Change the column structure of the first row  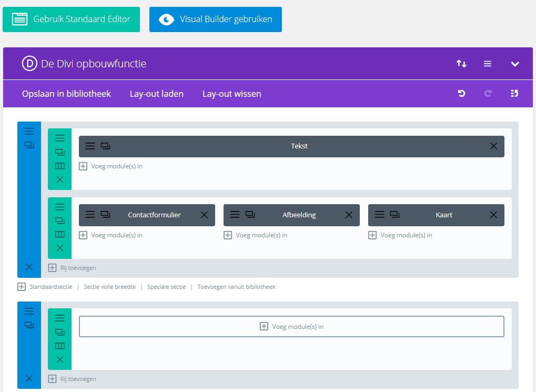[x=59, y=165]
